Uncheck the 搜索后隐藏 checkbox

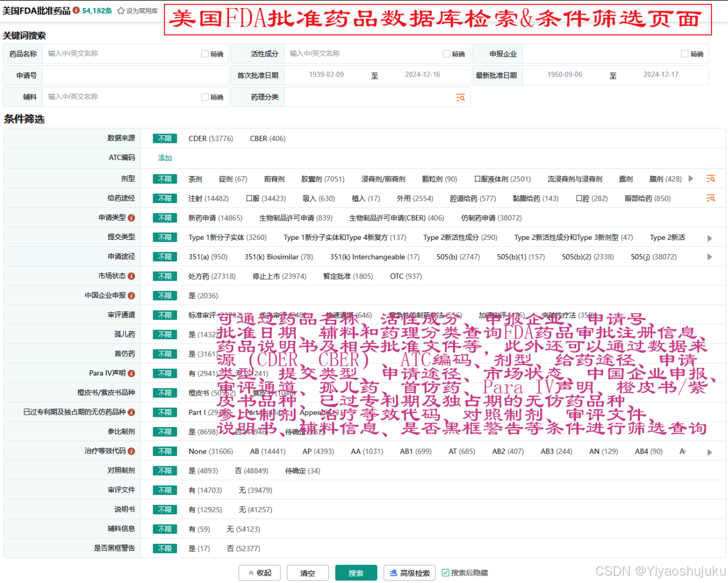point(445,573)
